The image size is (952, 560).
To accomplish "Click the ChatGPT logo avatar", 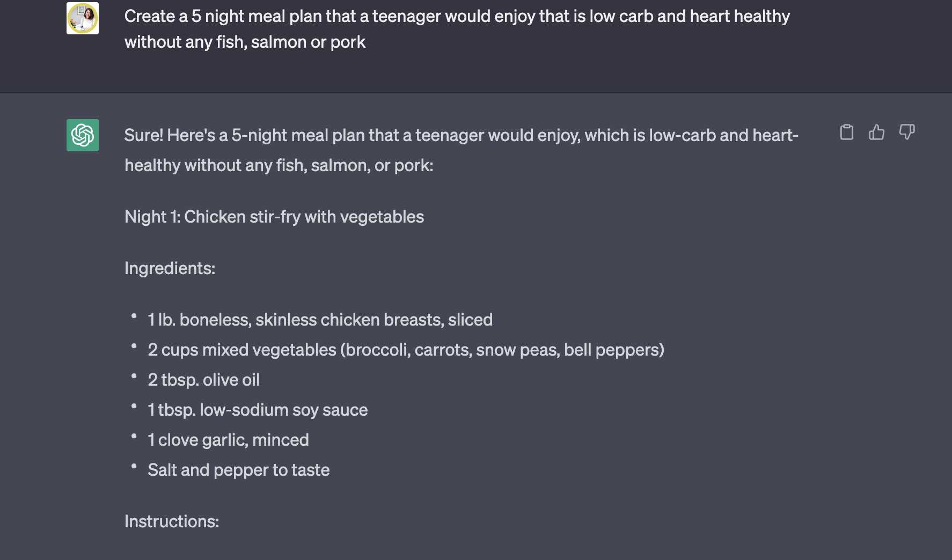I will tap(83, 135).
